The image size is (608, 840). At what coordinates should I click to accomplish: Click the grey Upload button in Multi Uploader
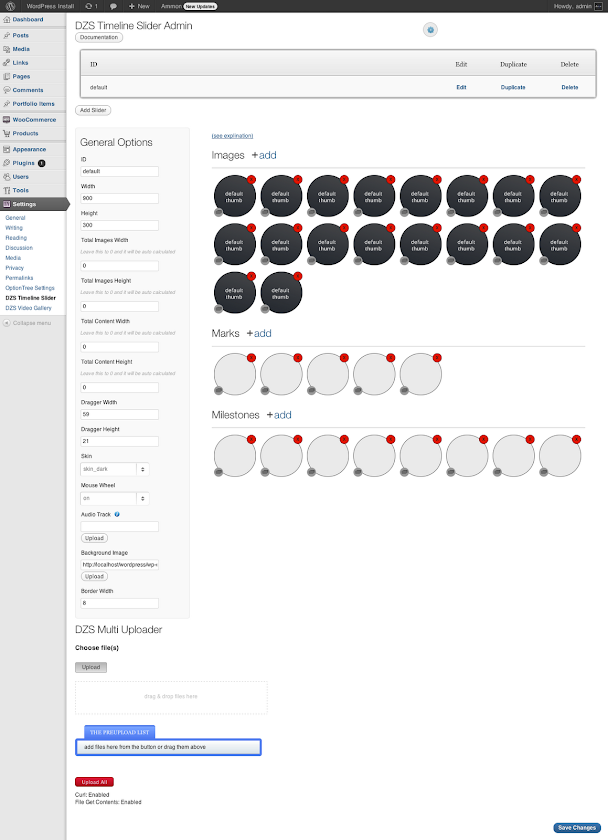click(x=91, y=667)
